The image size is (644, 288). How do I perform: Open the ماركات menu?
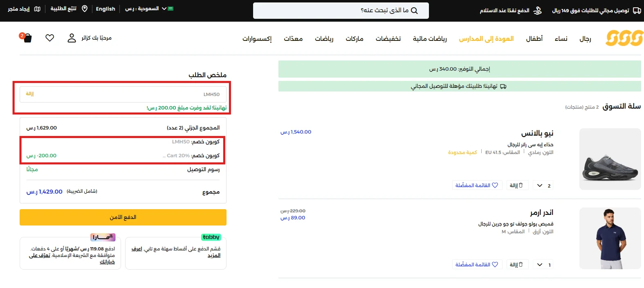click(355, 39)
